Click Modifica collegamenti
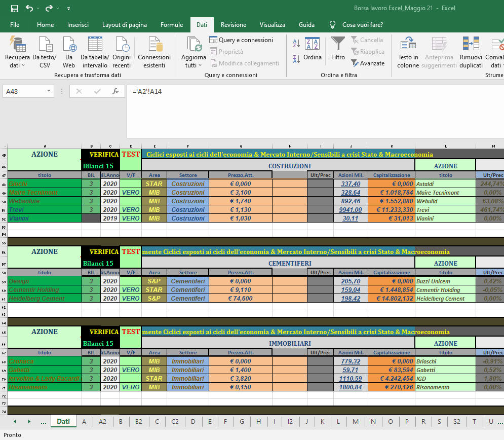Screen dimensions: 504x440 click(245, 63)
